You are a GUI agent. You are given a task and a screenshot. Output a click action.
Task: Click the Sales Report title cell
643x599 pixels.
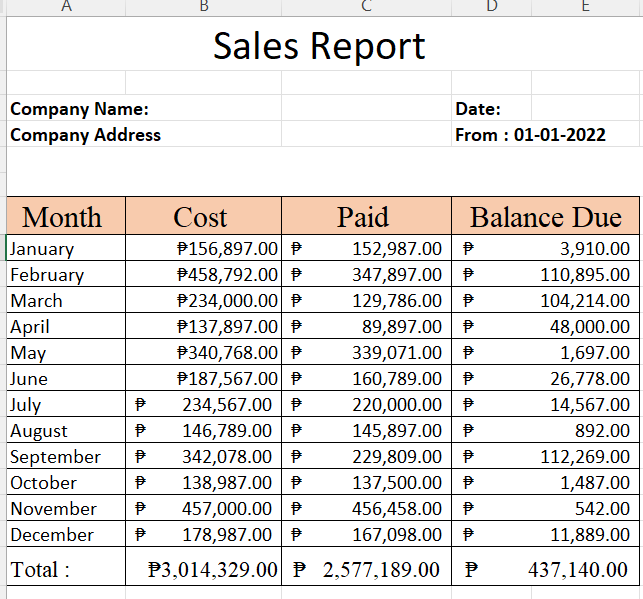point(320,47)
